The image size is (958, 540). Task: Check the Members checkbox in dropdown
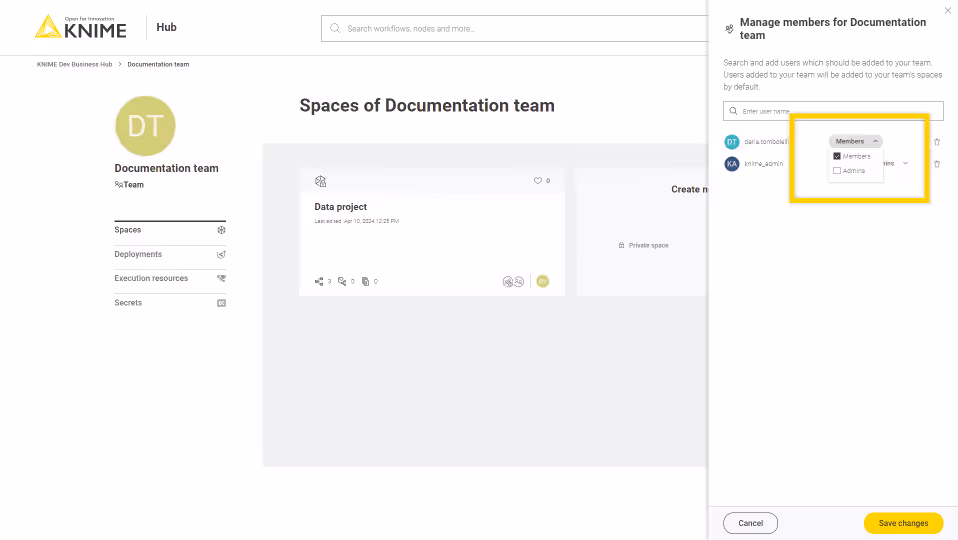click(x=837, y=156)
